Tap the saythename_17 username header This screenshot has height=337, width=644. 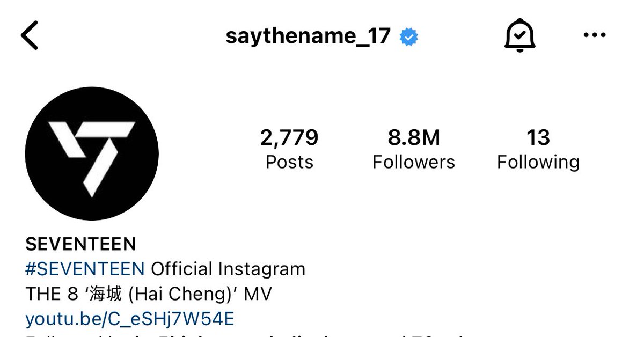tap(308, 36)
